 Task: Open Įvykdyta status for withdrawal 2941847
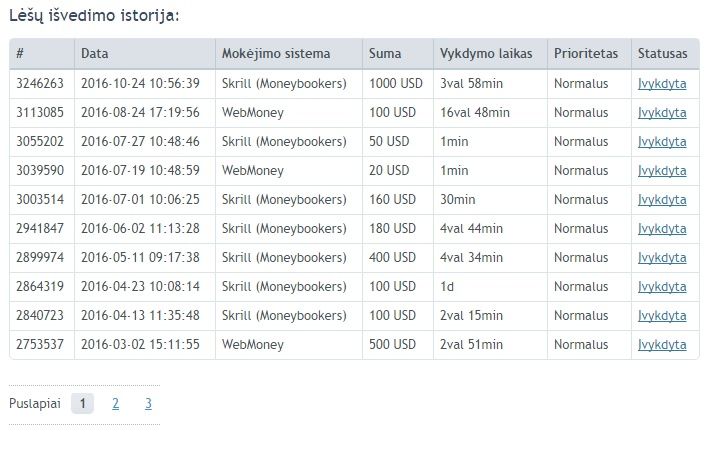tap(662, 229)
